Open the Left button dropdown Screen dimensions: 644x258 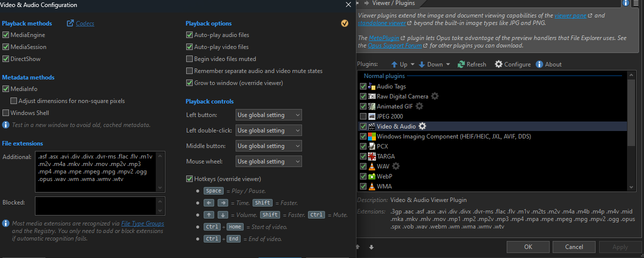pyautogui.click(x=269, y=115)
